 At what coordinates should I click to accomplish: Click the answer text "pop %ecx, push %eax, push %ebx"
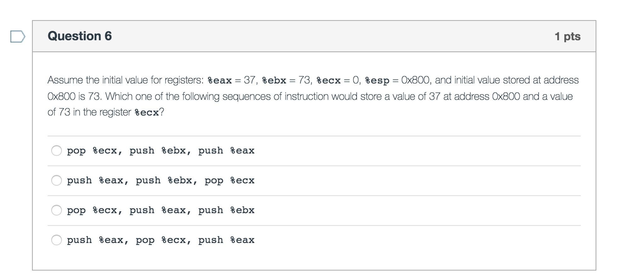pyautogui.click(x=161, y=210)
